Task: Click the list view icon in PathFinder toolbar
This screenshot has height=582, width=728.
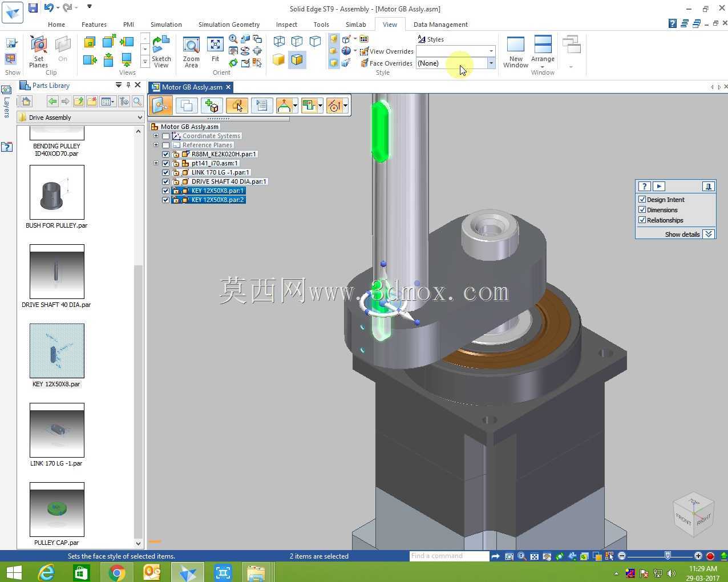Action: point(262,106)
